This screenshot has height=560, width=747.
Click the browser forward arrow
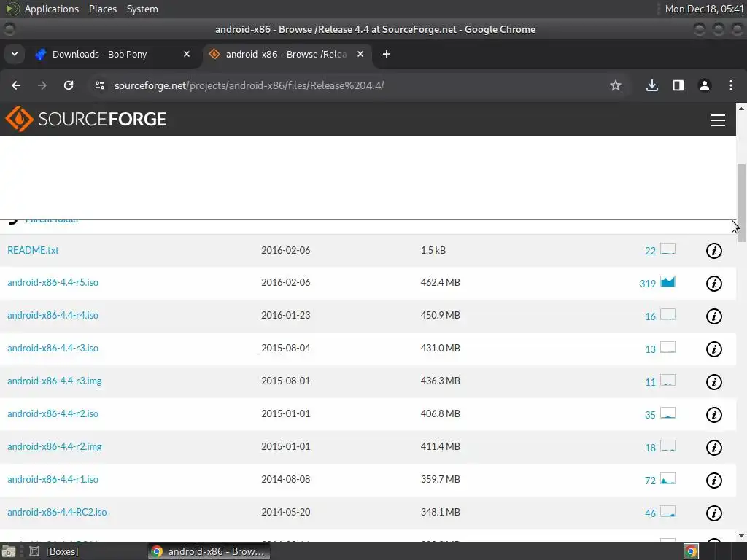coord(42,85)
